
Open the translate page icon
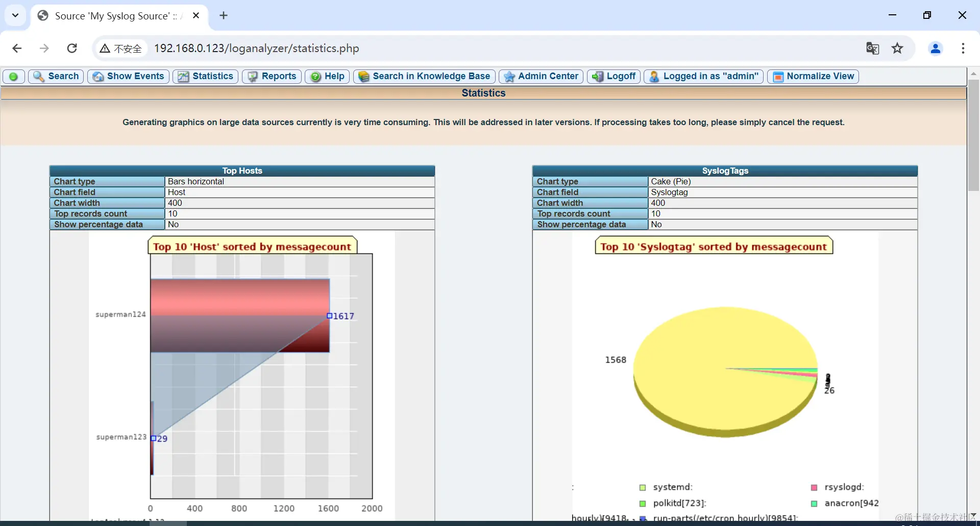[x=872, y=49]
